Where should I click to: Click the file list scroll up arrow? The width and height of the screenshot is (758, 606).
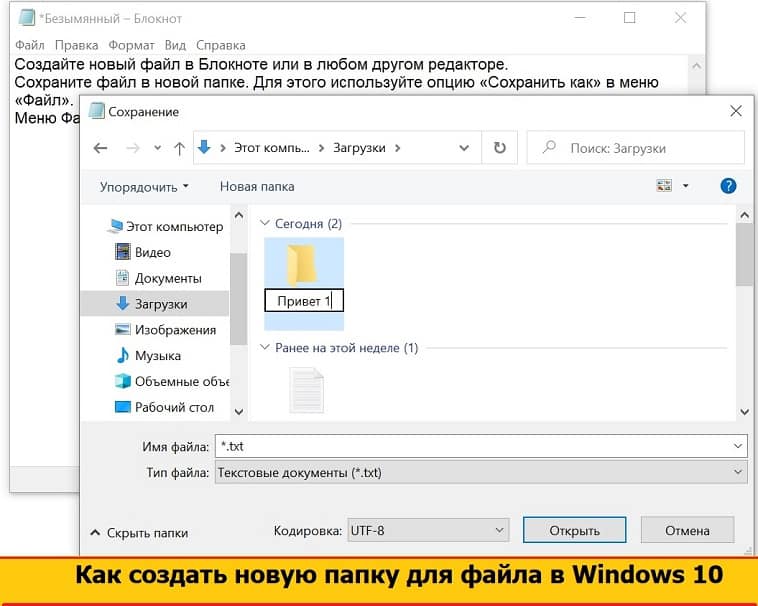(744, 215)
